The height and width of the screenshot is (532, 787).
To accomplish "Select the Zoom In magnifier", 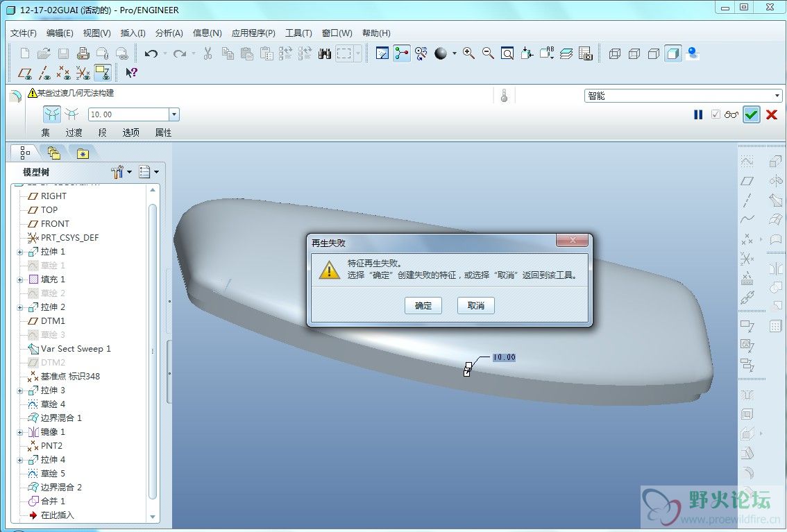I will (x=468, y=53).
